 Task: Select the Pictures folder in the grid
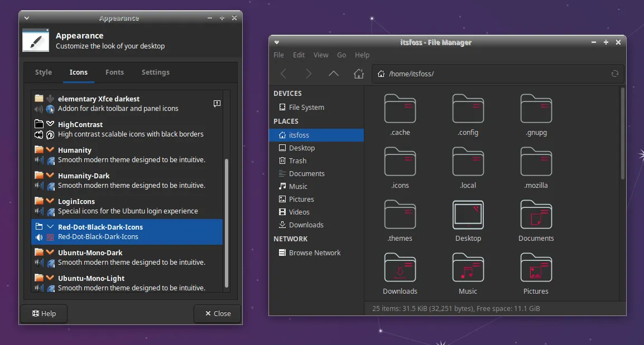(536, 268)
